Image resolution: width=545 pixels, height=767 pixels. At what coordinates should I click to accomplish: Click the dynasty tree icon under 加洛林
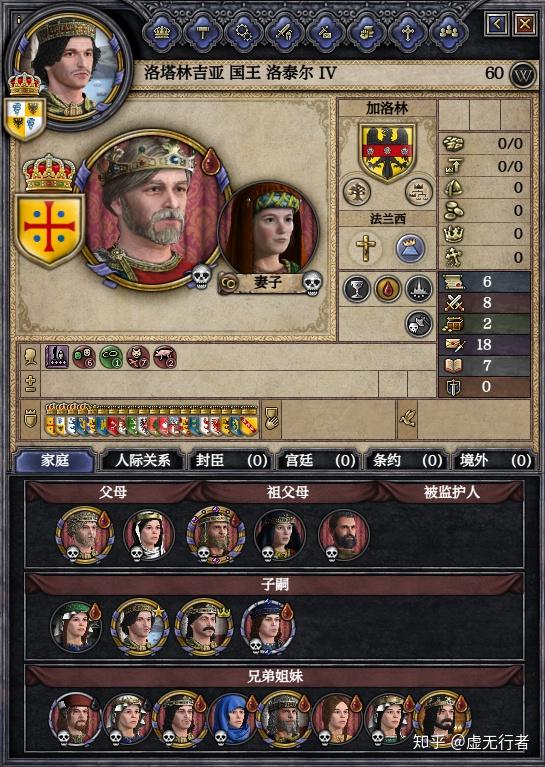click(357, 191)
